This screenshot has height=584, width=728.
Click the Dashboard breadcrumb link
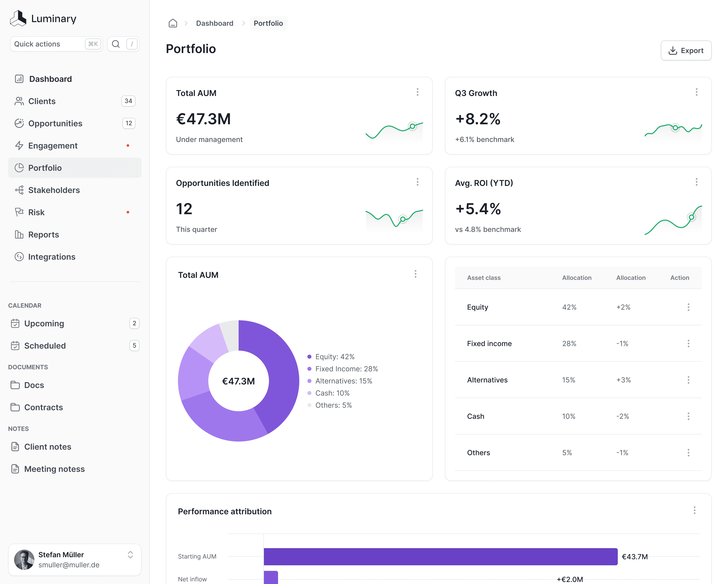tap(214, 23)
